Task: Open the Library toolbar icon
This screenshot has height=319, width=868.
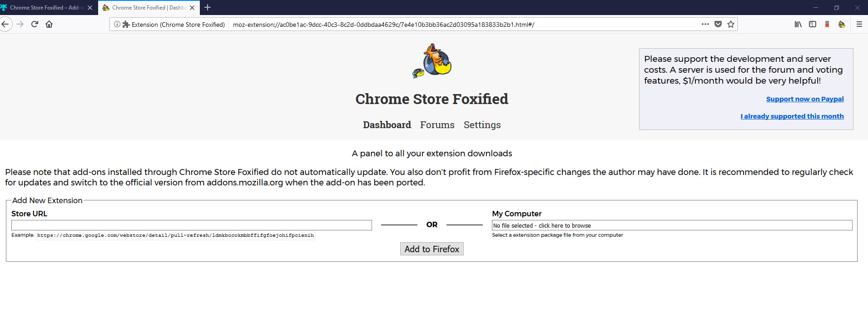Action: pyautogui.click(x=798, y=24)
